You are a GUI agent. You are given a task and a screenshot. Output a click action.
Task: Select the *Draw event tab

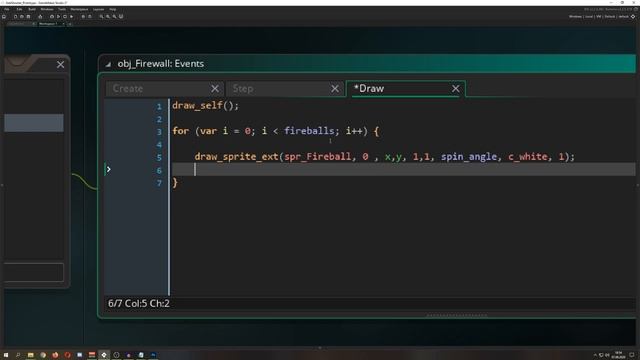(369, 89)
